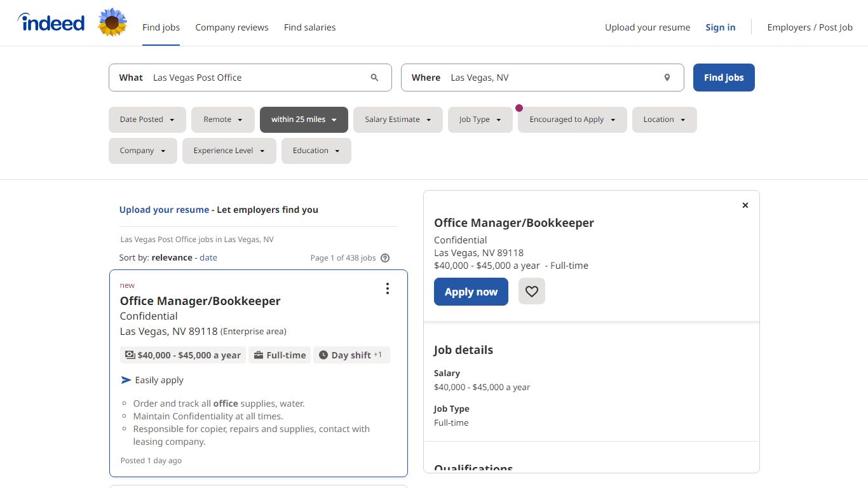This screenshot has height=488, width=868.
Task: Open Office Manager/Bookkeeper job card title
Action: (200, 301)
